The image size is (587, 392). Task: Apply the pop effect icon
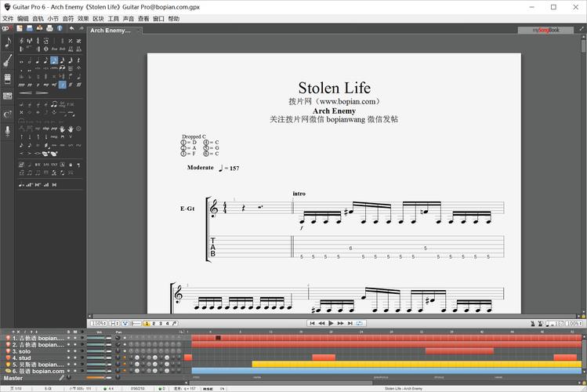(54, 129)
